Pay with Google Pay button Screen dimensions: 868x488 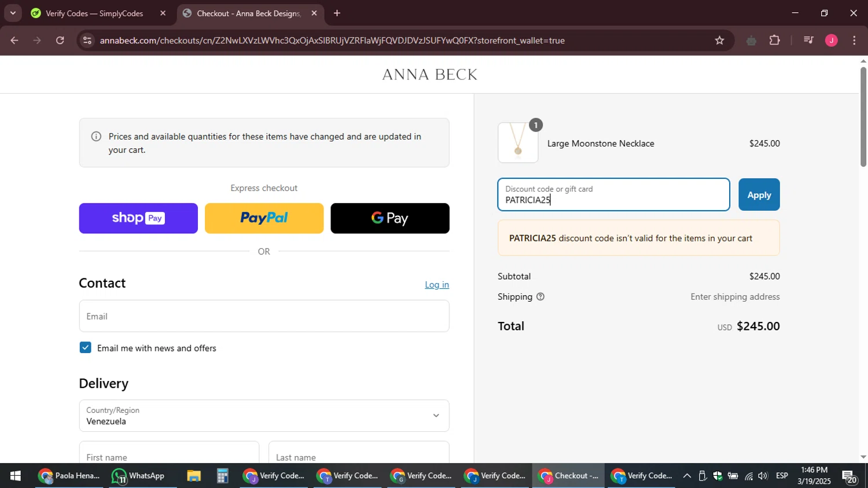390,218
